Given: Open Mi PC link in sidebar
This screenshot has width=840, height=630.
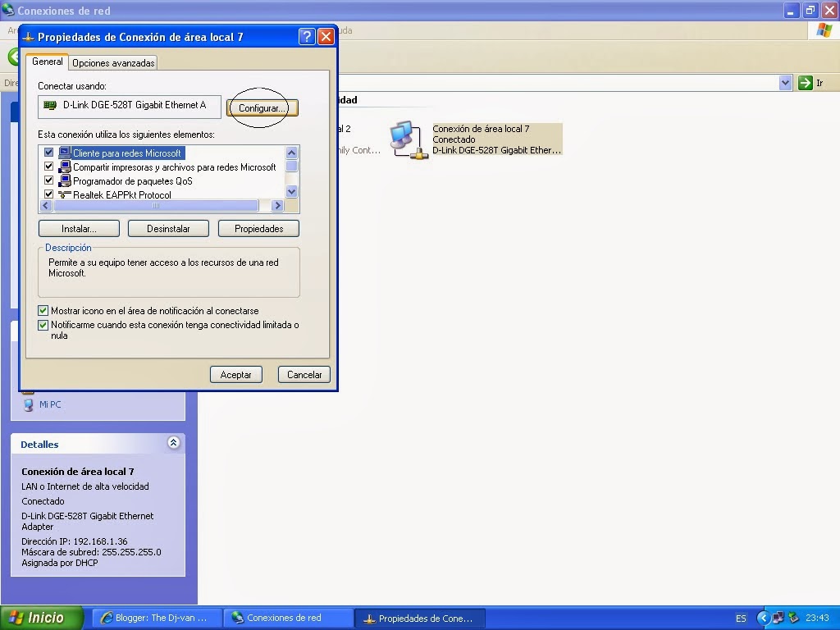Looking at the screenshot, I should pyautogui.click(x=50, y=404).
